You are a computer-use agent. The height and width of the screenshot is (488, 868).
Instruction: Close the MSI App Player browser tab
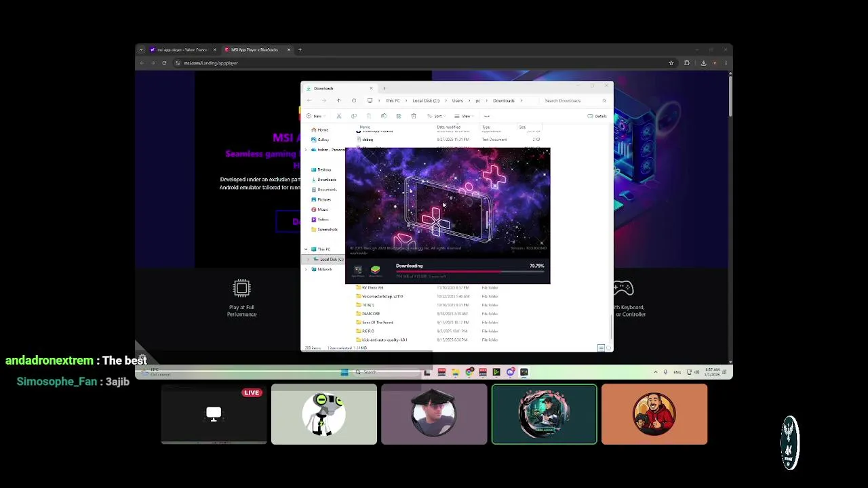(x=289, y=49)
